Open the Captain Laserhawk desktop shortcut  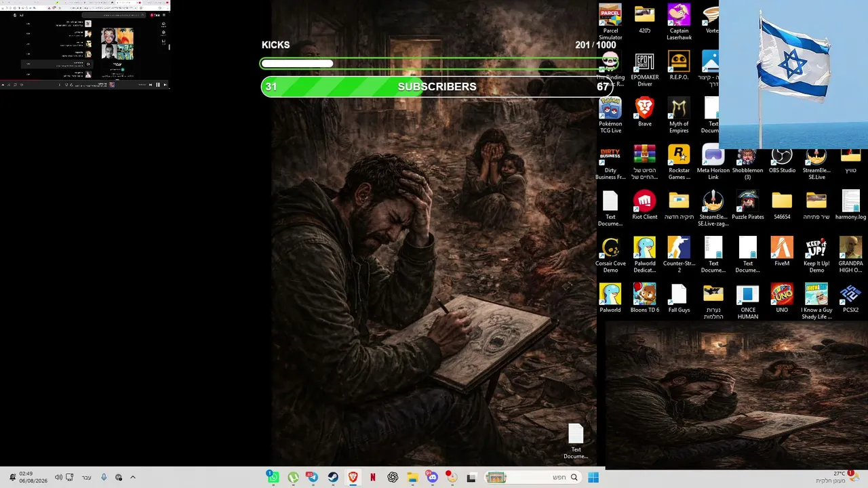(679, 22)
